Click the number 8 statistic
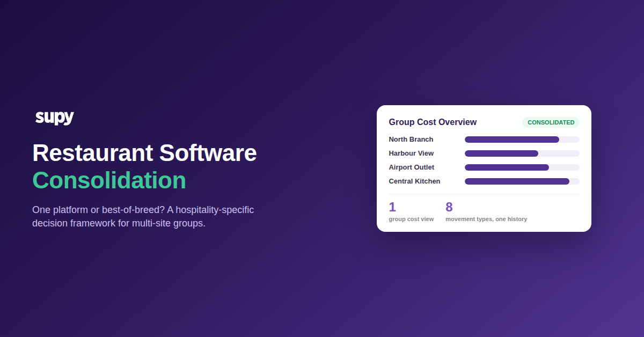 [x=449, y=207]
